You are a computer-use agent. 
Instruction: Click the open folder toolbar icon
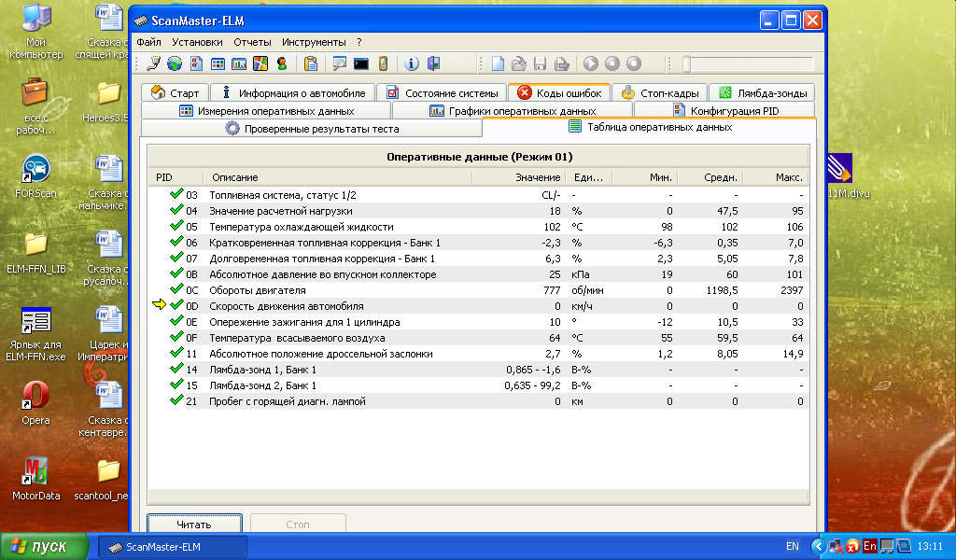click(519, 63)
